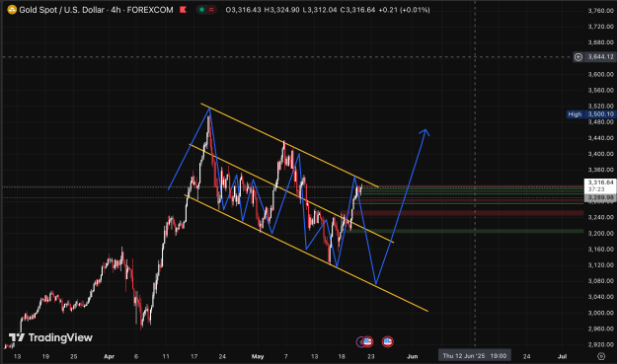Open the chart settings gear on the time axis
This screenshot has width=617, height=364.
tap(601, 356)
